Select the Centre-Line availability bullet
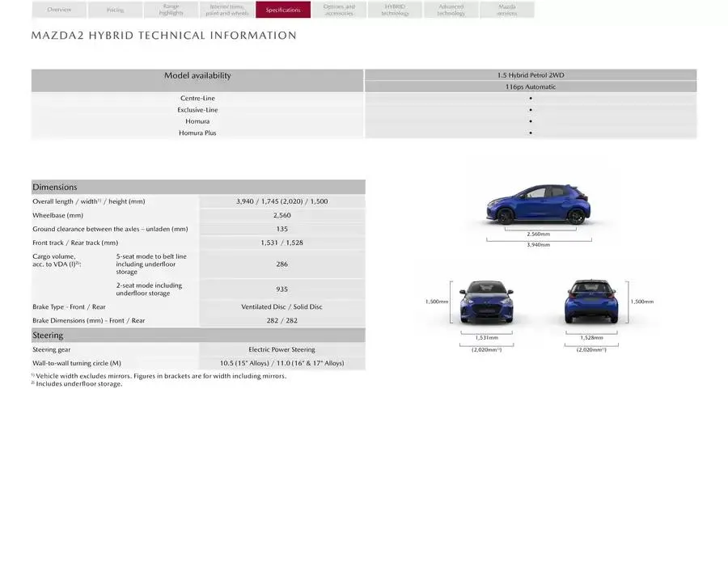 (x=530, y=98)
